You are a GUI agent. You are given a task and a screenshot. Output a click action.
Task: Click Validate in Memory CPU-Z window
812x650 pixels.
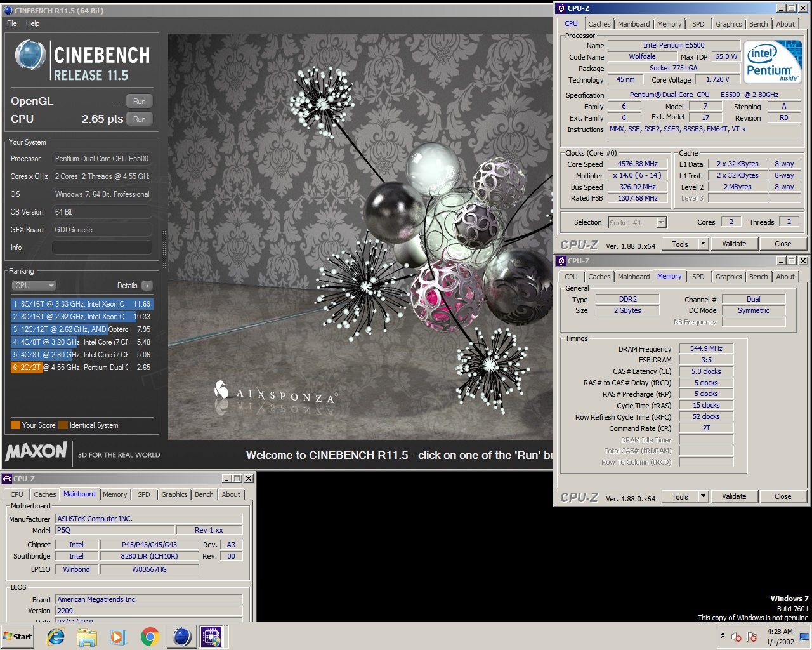(734, 497)
